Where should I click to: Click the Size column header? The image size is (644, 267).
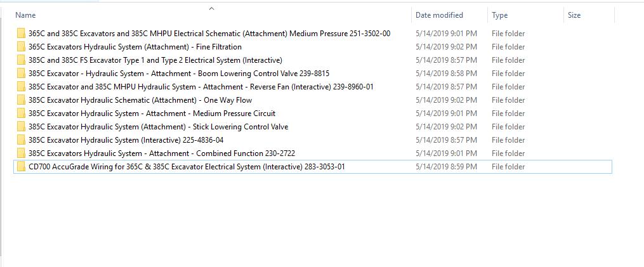574,15
